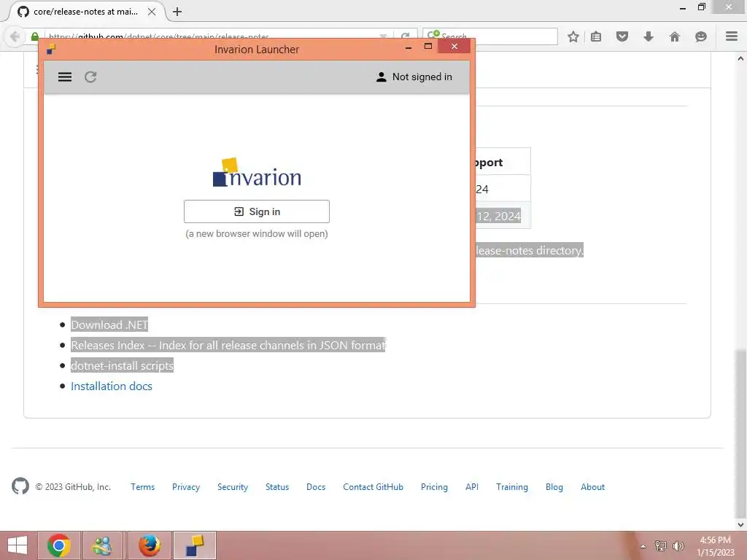Click the GitHub footer logo
This screenshot has height=560, width=747.
click(20, 486)
